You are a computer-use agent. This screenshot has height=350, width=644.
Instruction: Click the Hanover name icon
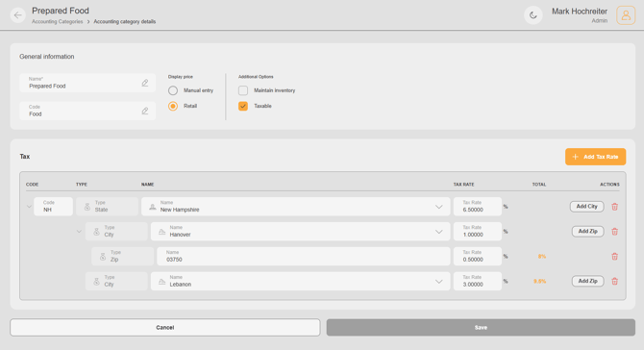pos(161,232)
